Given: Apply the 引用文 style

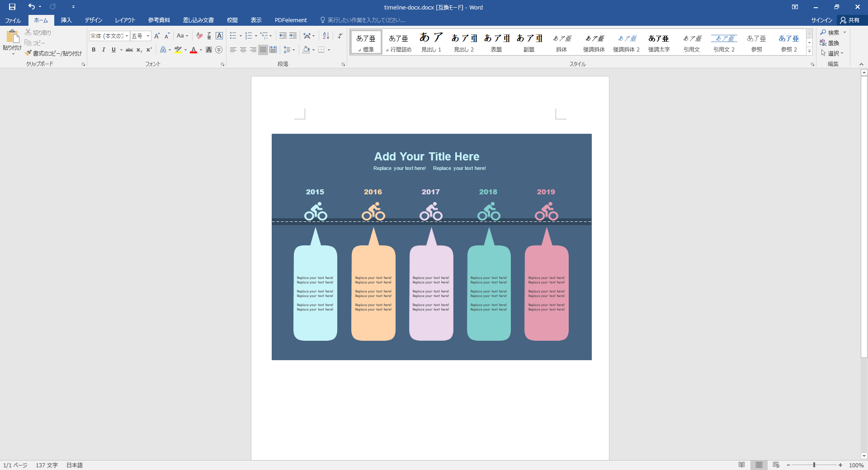Looking at the screenshot, I should tap(692, 42).
